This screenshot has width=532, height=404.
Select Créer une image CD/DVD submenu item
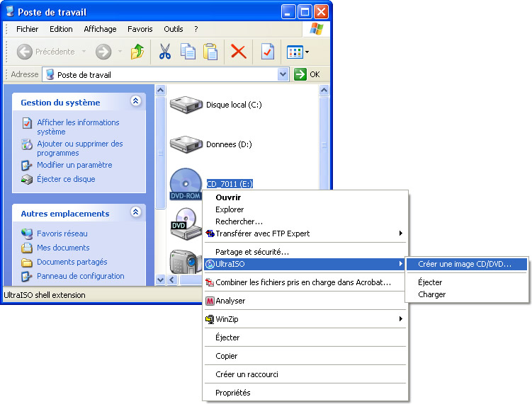point(463,264)
